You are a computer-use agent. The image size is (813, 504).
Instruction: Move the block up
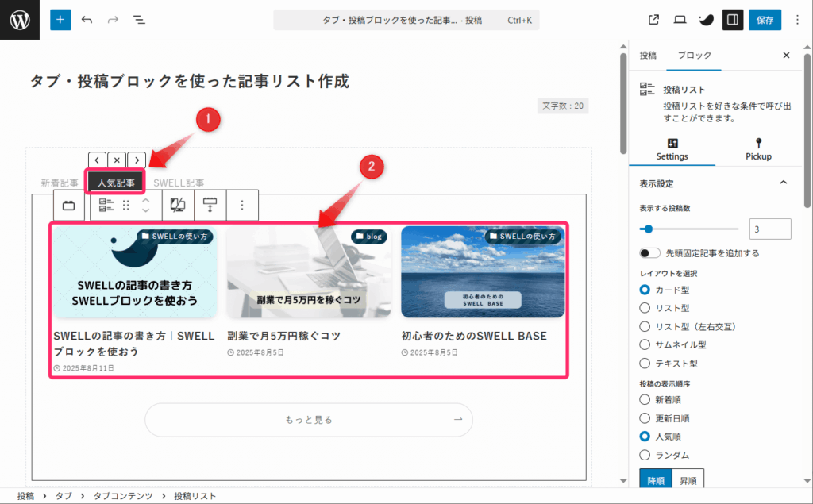click(x=146, y=200)
